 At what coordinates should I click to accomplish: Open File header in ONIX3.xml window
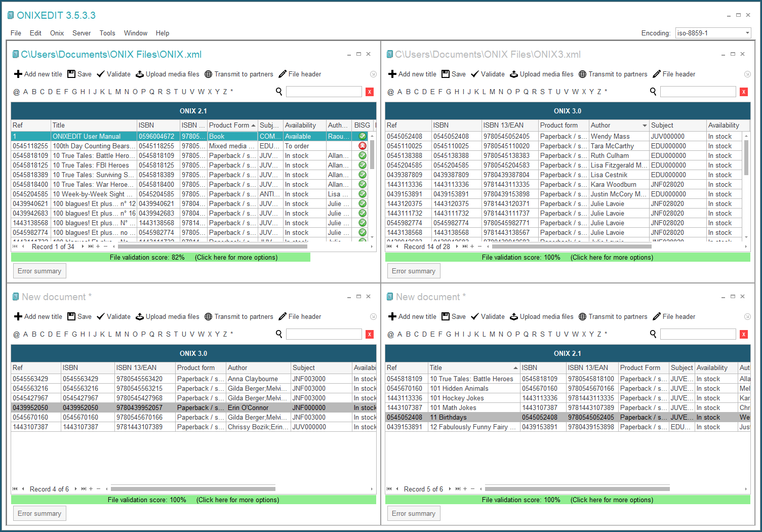(x=674, y=74)
